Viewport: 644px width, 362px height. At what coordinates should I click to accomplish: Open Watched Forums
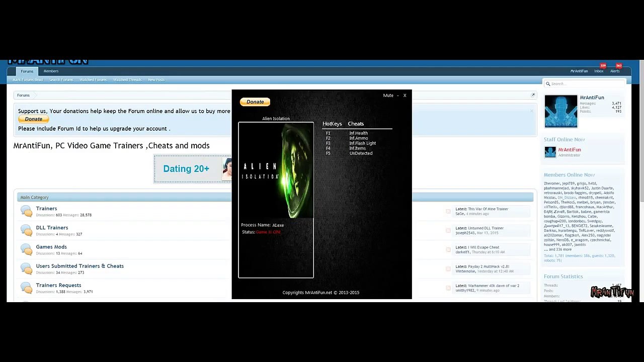[93, 80]
